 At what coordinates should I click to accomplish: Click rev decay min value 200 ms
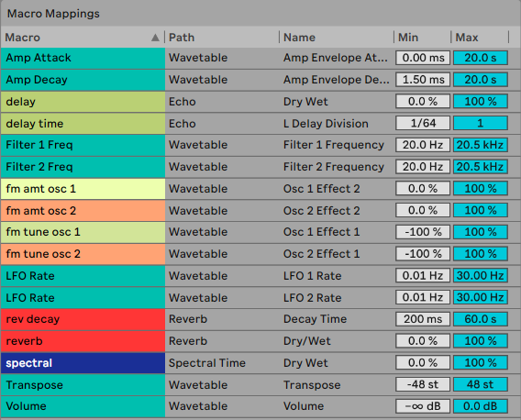pyautogui.click(x=423, y=319)
